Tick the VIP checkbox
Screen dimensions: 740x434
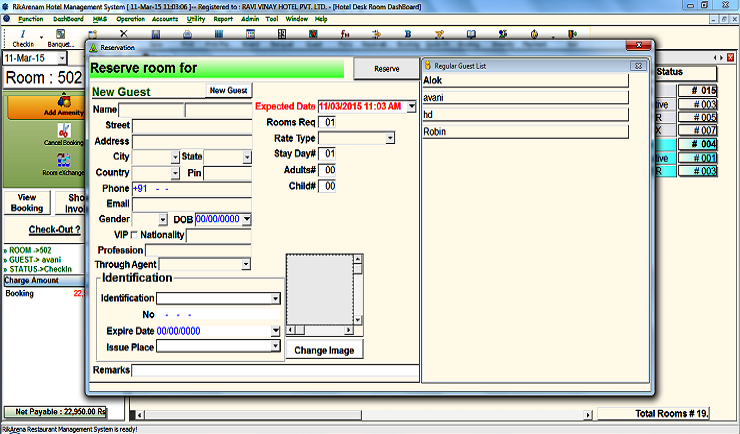point(135,235)
